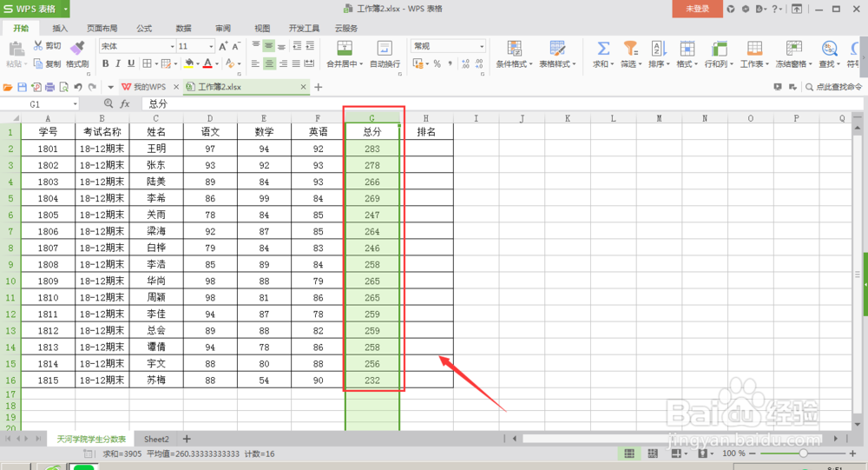The width and height of the screenshot is (868, 470).
Task: Click the 未登录 login button
Action: pos(698,9)
